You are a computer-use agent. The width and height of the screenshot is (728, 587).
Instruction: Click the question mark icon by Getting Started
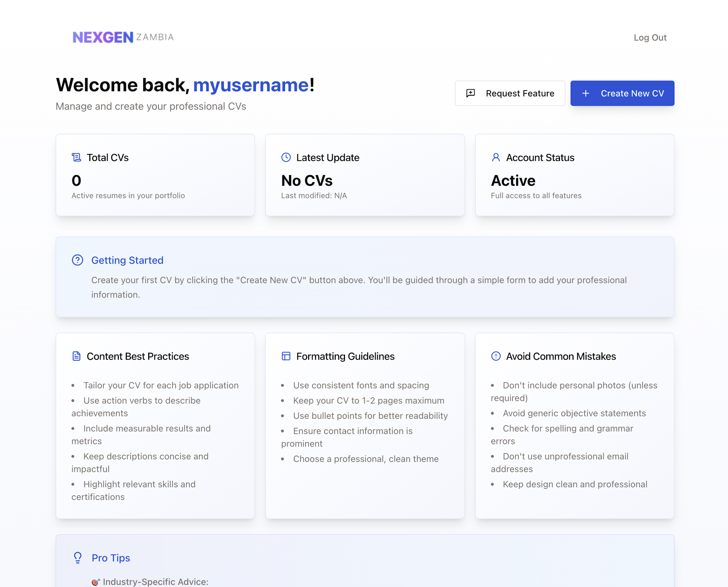(x=77, y=260)
